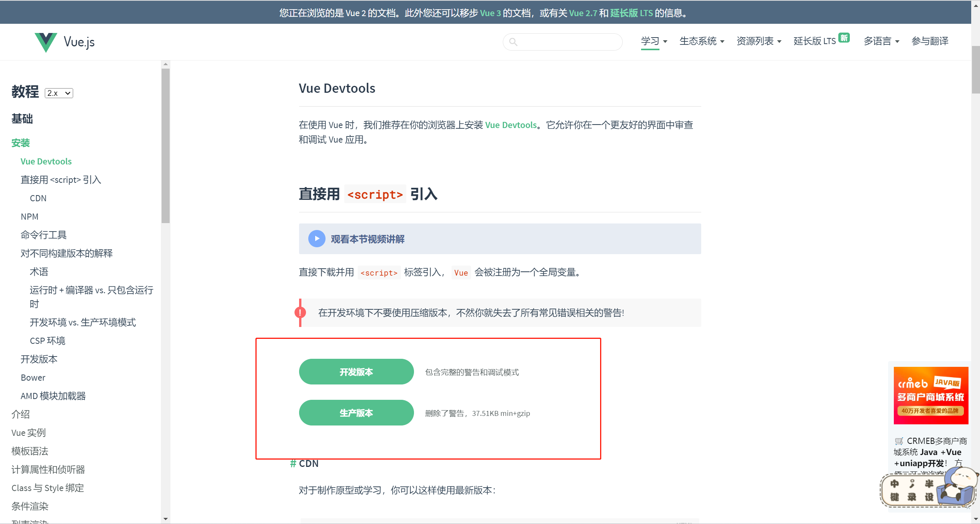Select NPM in the sidebar
The width and height of the screenshot is (980, 524).
coord(29,217)
